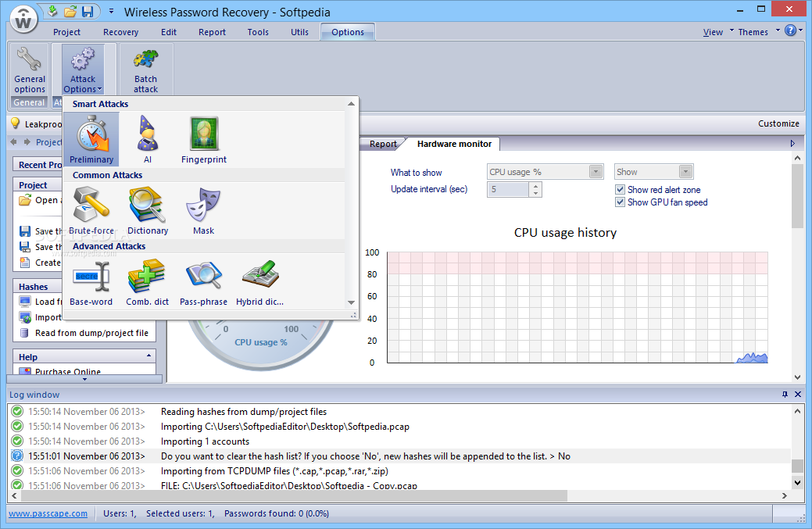Open the Utils ribbon tab
Screen dimensions: 812x529
(299, 31)
